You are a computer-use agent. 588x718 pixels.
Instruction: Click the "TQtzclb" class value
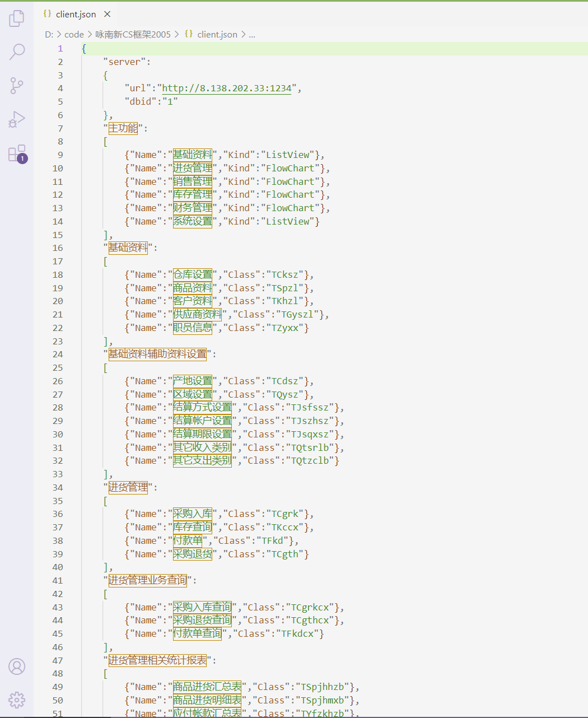310,460
